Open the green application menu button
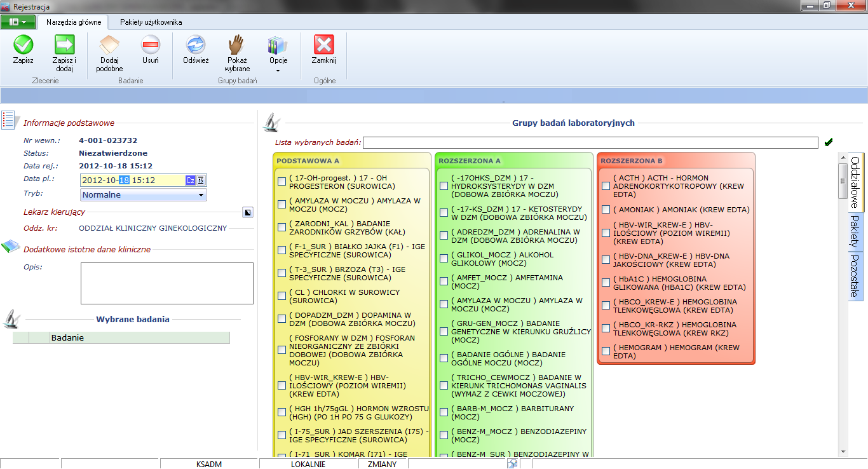The height and width of the screenshot is (469, 868). (x=18, y=22)
